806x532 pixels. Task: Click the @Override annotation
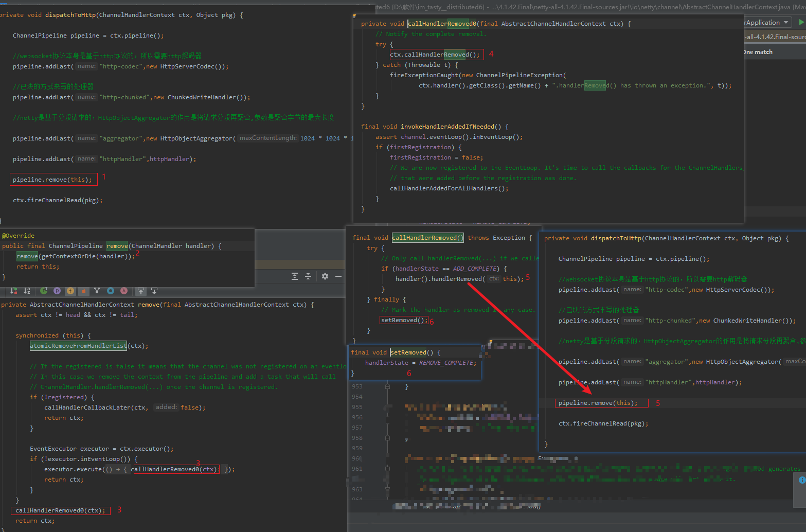[x=19, y=236]
